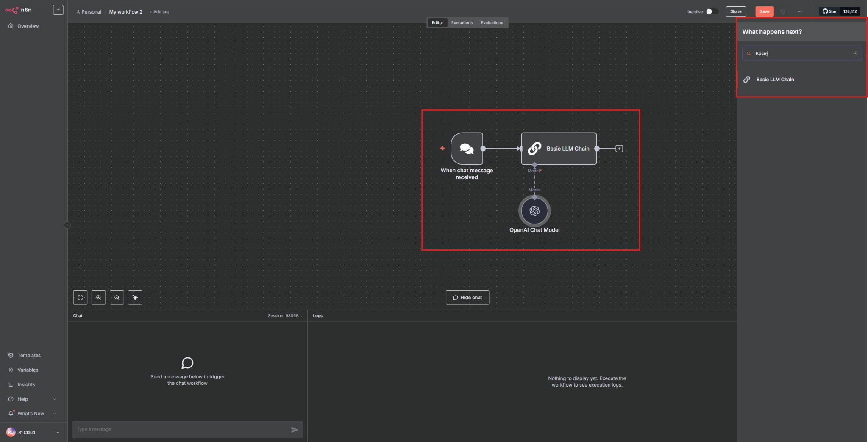Click the Templates icon
Viewport: 868px width, 442px height.
[x=11, y=356]
